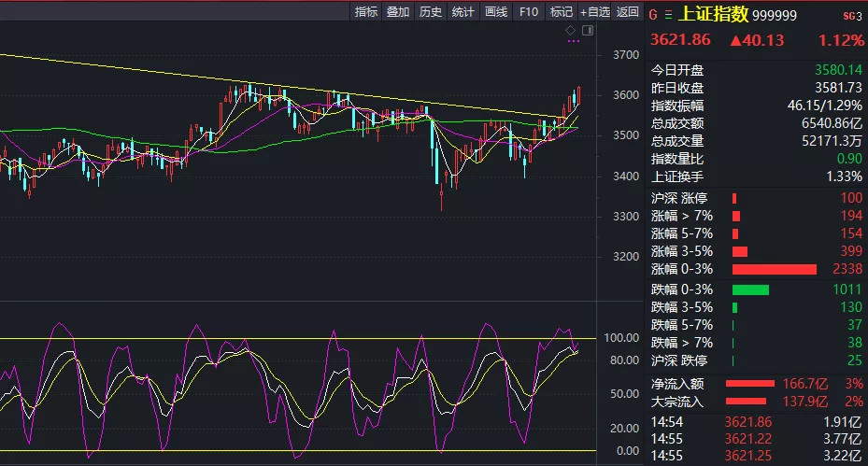Click the diamond marker icon above chart
Image resolution: width=868 pixels, height=466 pixels.
click(570, 31)
